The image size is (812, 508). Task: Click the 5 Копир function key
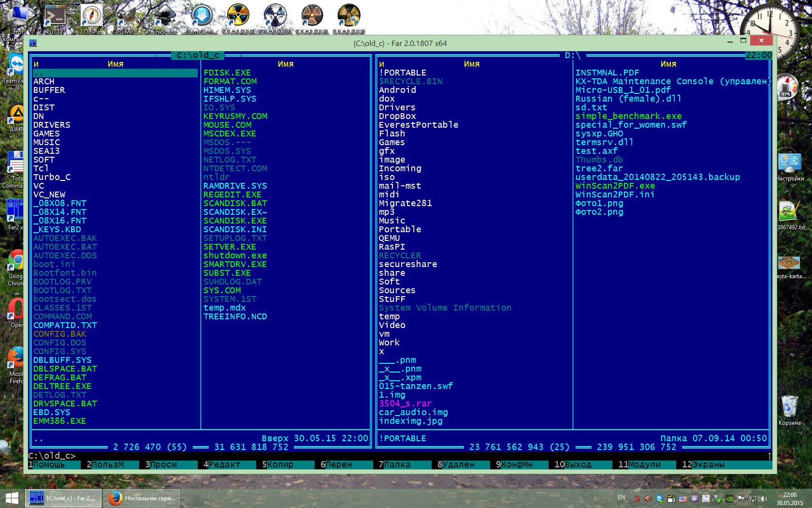click(288, 464)
